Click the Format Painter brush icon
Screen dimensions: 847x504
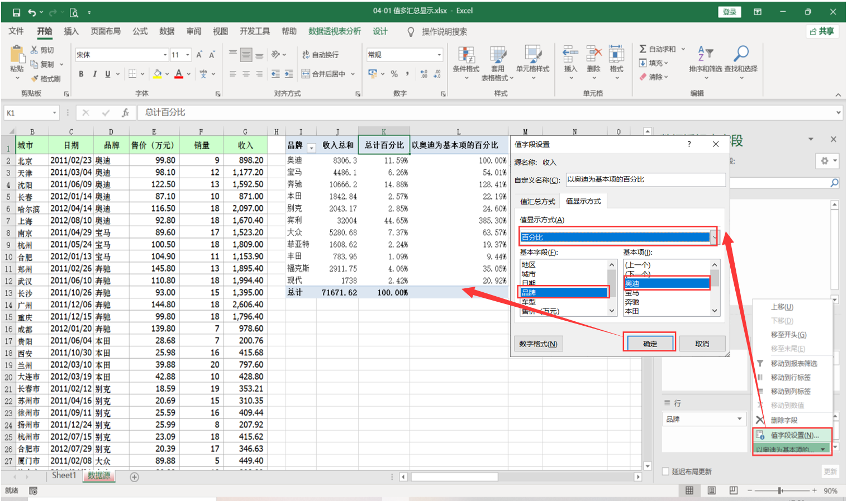[35, 78]
